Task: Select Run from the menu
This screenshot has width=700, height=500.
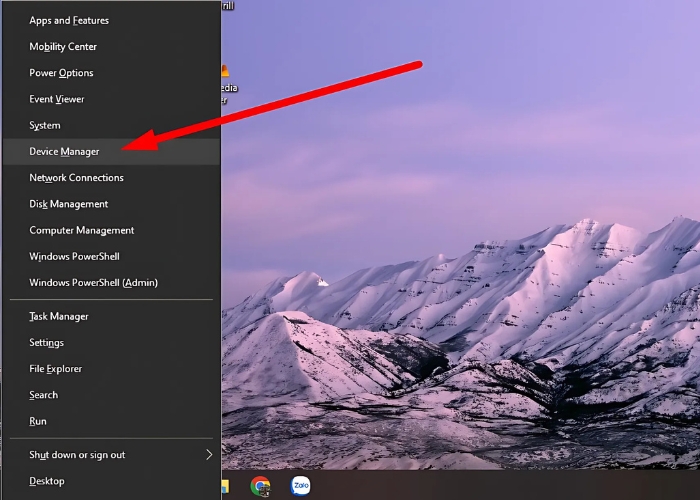Action: pos(38,422)
